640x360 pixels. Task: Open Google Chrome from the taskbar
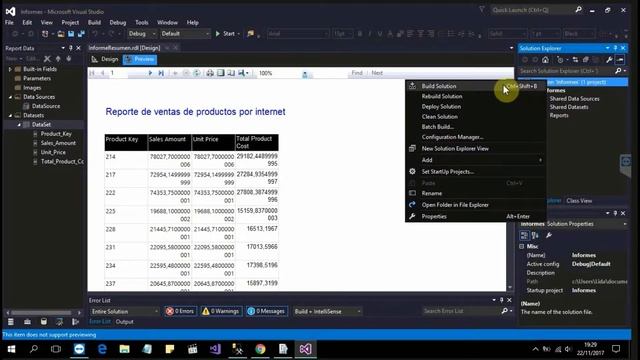click(x=260, y=349)
